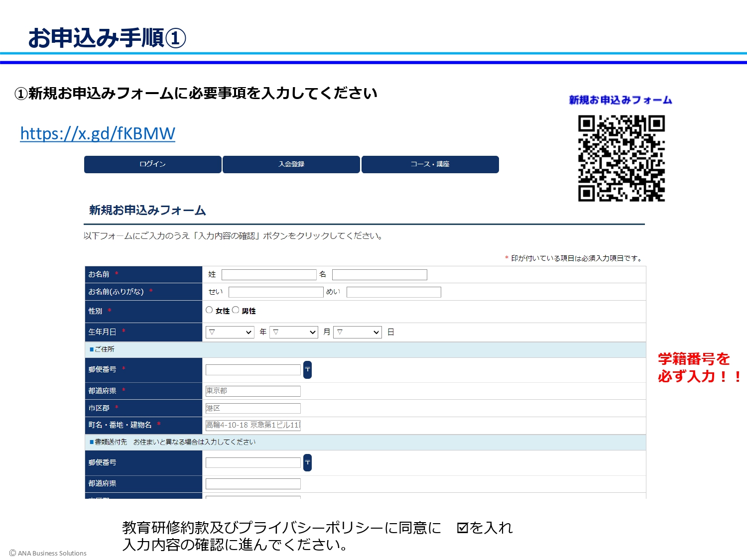Focus the せい furigana input field

276,292
